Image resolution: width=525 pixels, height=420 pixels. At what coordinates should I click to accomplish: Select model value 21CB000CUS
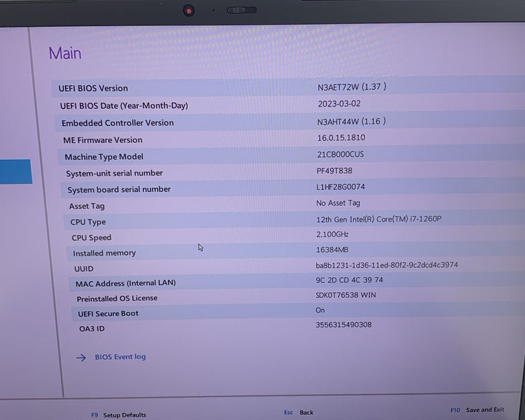340,154
